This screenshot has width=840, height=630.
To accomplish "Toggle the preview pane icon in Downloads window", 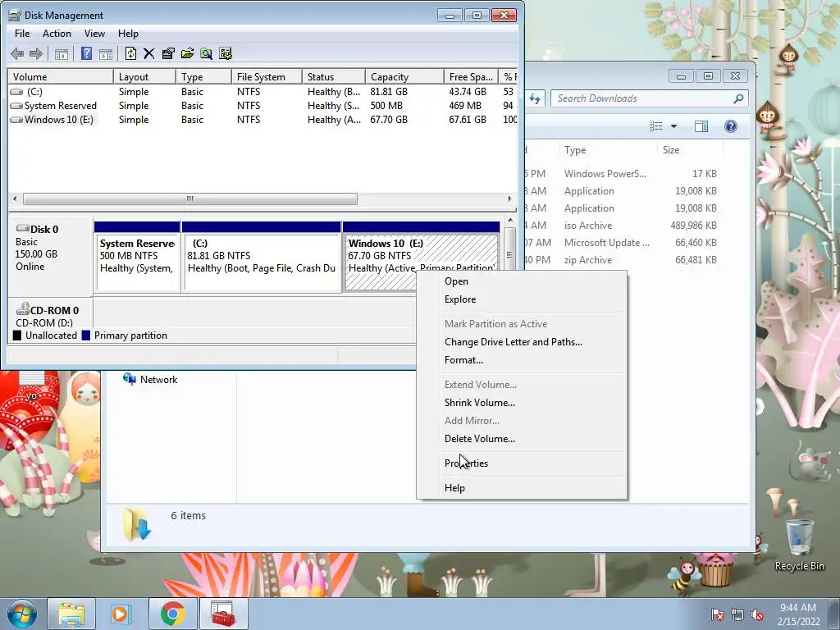I will [x=701, y=126].
